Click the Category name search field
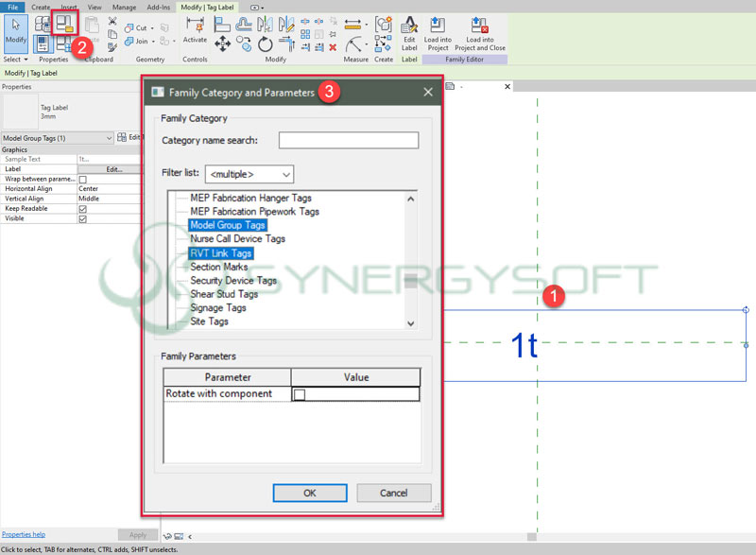 [348, 141]
